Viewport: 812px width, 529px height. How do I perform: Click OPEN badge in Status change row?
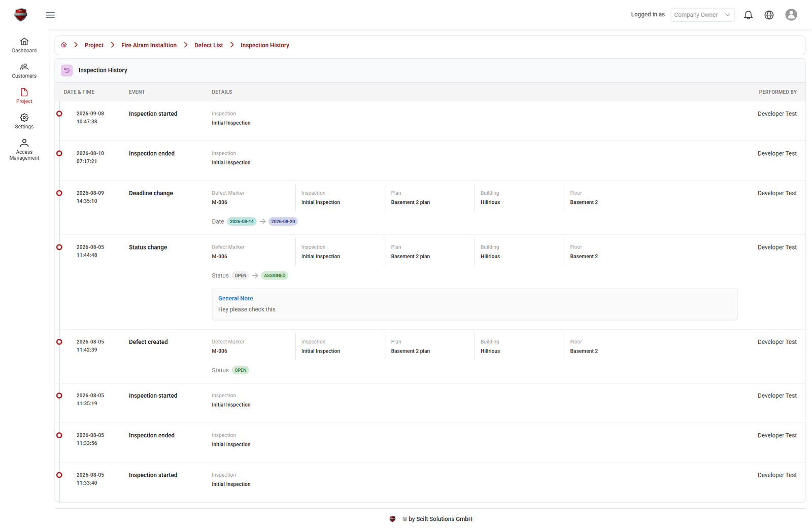(241, 276)
